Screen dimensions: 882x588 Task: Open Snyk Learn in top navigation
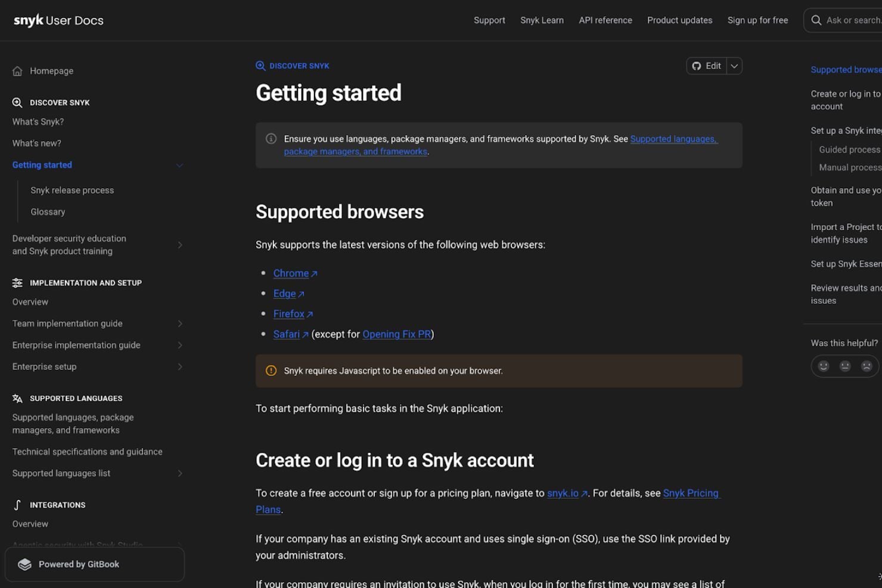coord(542,20)
